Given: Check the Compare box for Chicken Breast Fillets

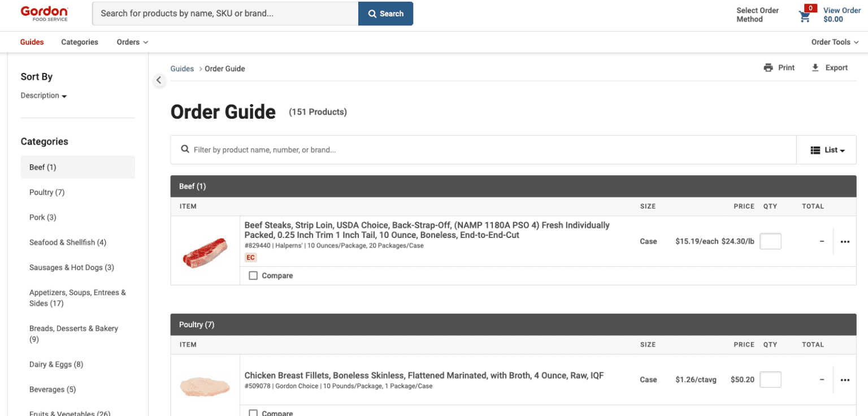Looking at the screenshot, I should coord(253,413).
